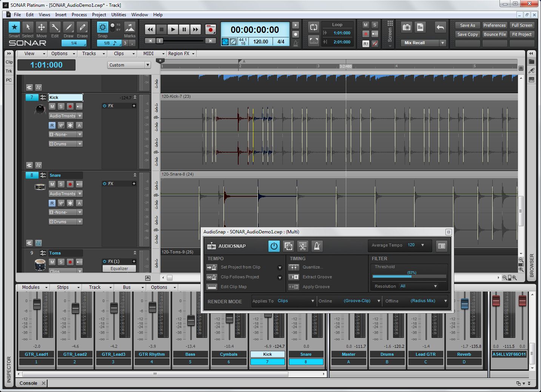This screenshot has width=541, height=392.
Task: Toggle the Kick track FX bin power
Action: pos(105,106)
